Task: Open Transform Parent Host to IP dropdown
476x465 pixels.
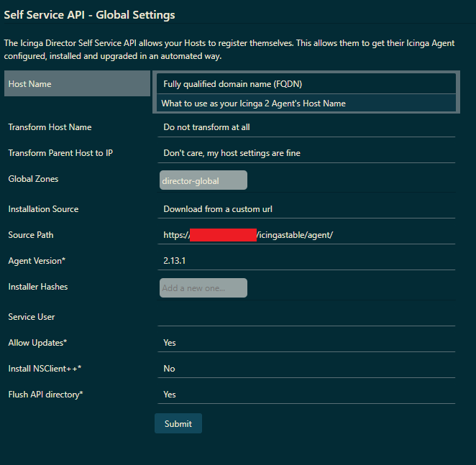Action: pyautogui.click(x=306, y=153)
